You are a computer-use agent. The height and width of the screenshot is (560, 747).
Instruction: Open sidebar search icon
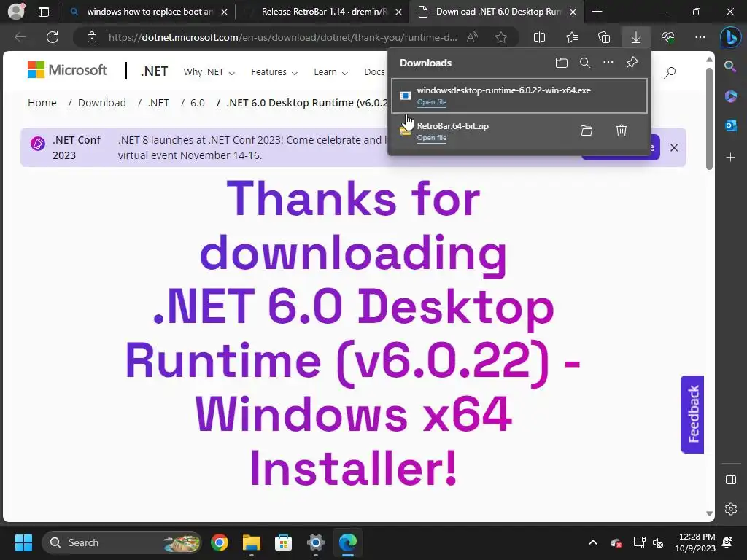tap(730, 66)
